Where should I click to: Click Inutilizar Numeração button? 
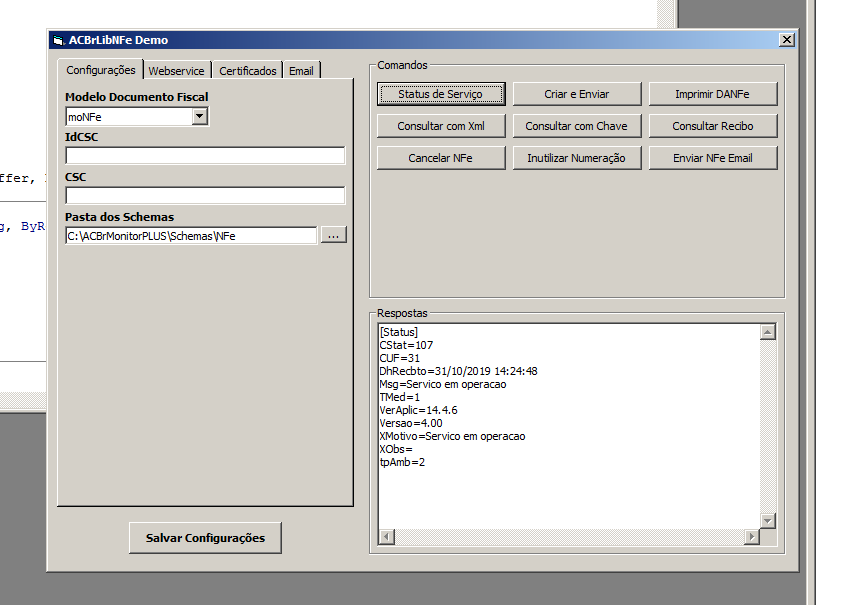pos(577,158)
